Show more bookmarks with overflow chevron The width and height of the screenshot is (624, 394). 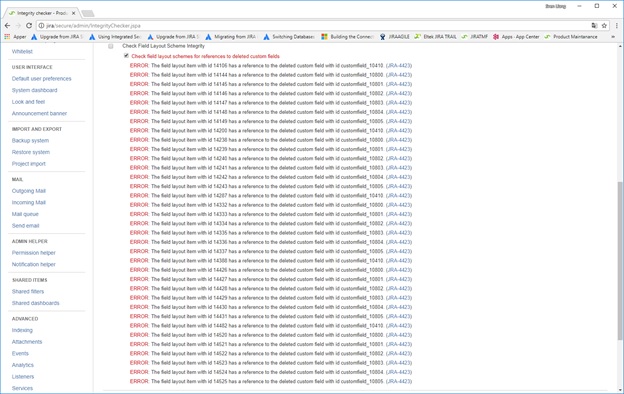coord(613,37)
